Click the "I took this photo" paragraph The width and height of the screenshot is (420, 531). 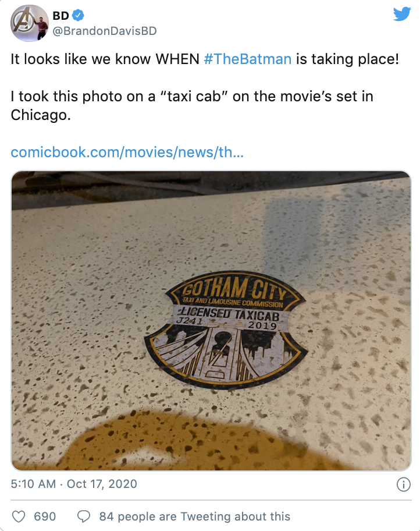[x=192, y=105]
